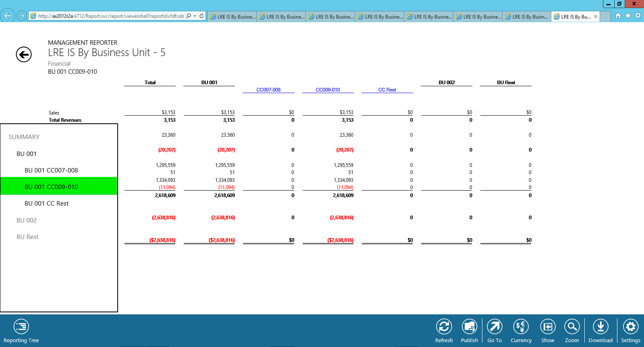The width and height of the screenshot is (644, 347).
Task: Select BU 002 in the tree
Action: (27, 220)
